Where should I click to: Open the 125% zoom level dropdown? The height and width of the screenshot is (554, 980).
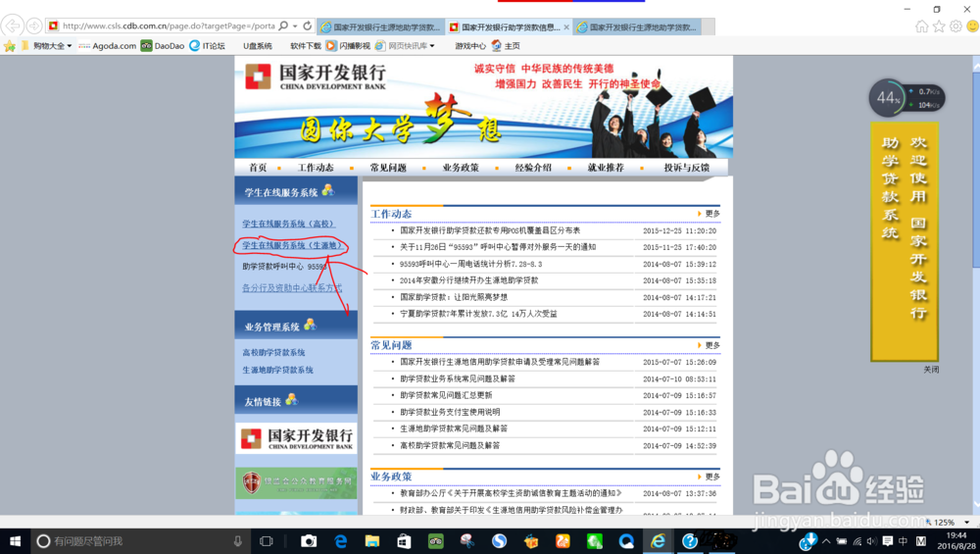click(967, 522)
